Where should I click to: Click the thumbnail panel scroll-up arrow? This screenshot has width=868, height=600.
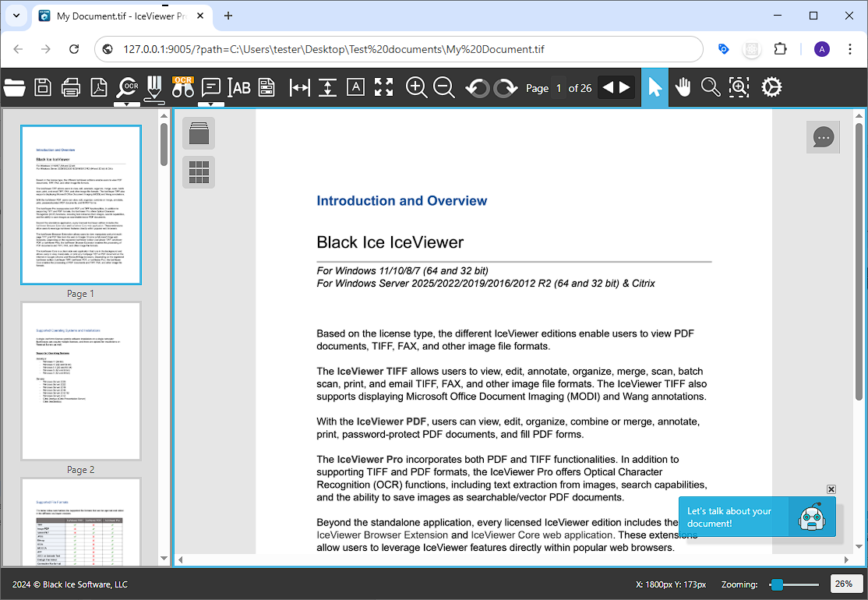[164, 115]
